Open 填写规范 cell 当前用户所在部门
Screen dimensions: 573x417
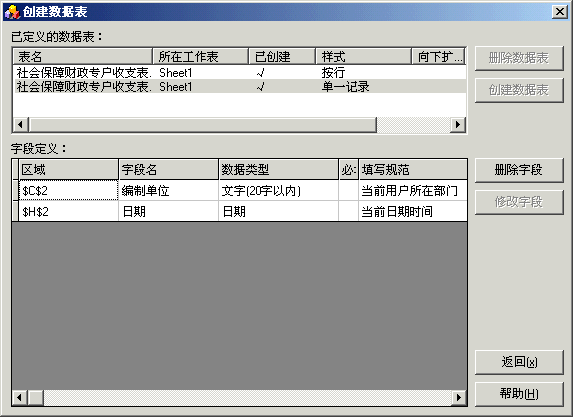pyautogui.click(x=413, y=190)
